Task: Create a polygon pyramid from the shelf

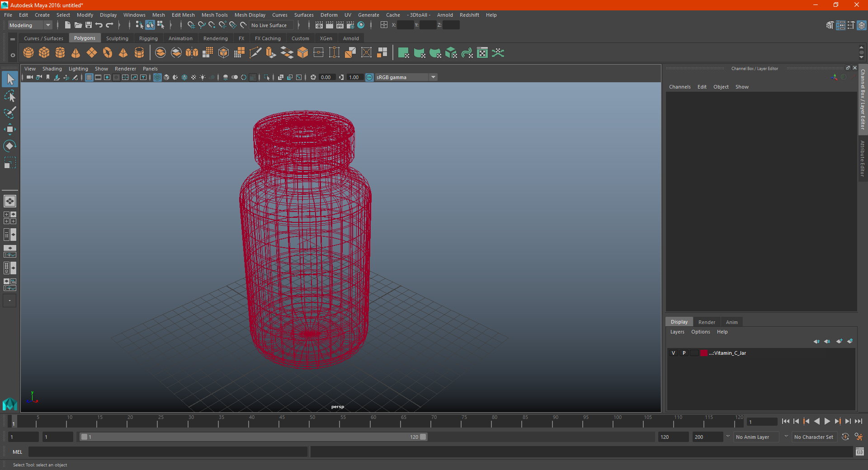Action: coord(123,53)
